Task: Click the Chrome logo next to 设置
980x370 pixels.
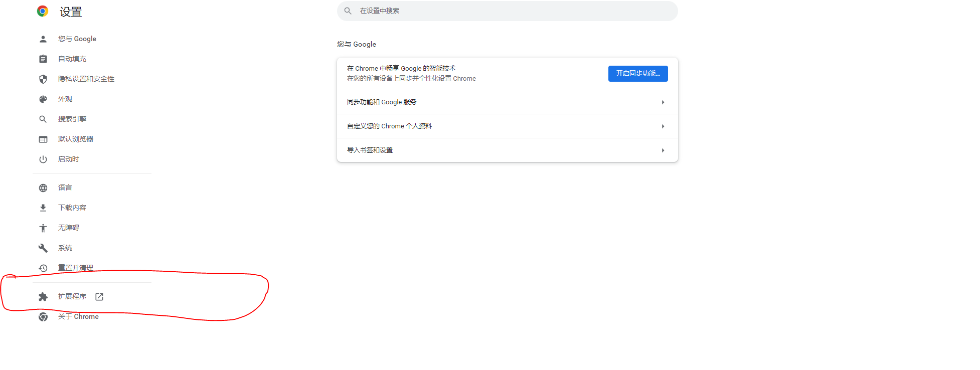Action: [43, 11]
